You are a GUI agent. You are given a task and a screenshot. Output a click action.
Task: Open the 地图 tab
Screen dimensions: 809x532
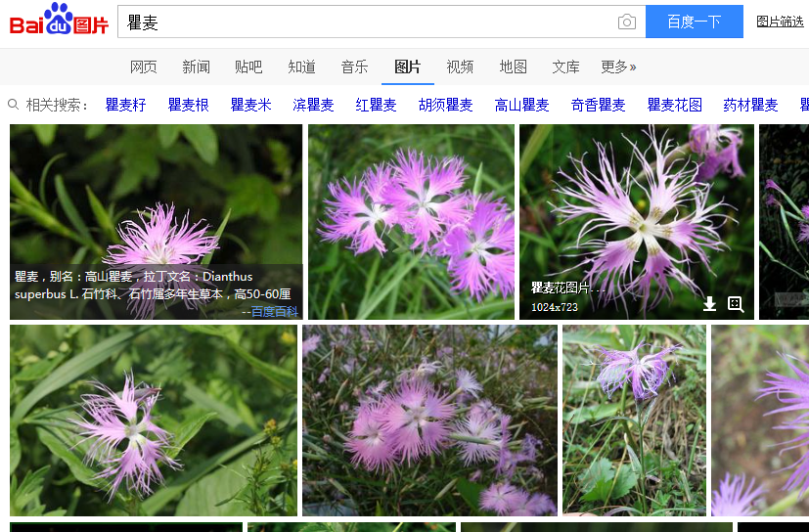514,66
